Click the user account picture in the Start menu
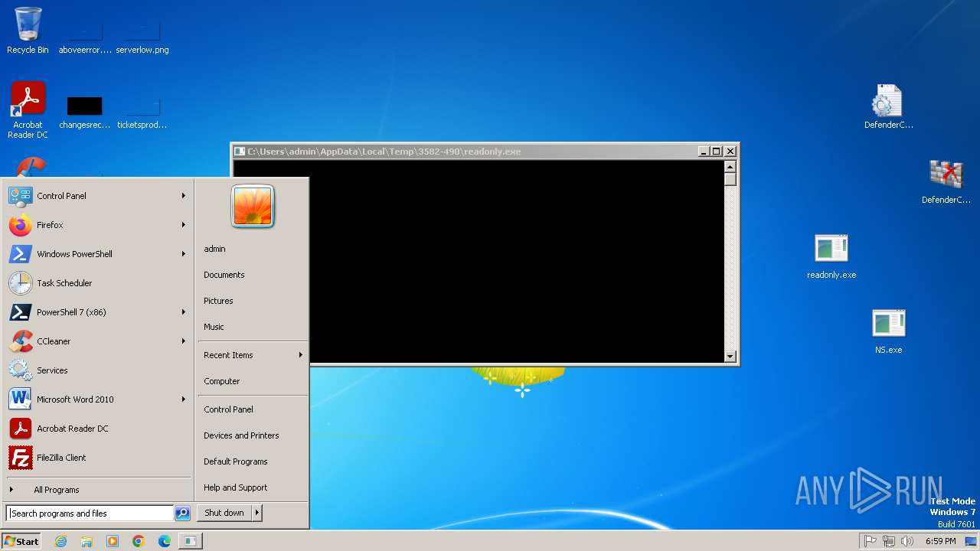Image resolution: width=980 pixels, height=551 pixels. [253, 207]
